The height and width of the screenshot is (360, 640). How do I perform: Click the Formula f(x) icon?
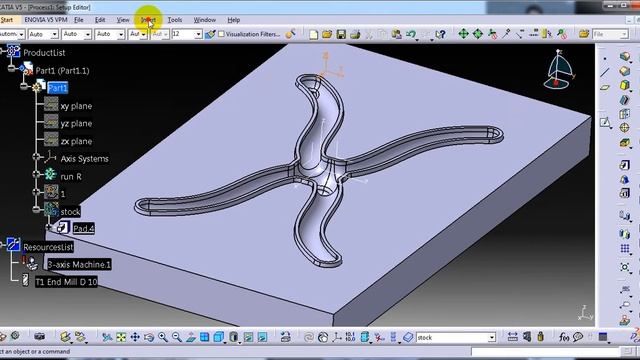click(564, 337)
